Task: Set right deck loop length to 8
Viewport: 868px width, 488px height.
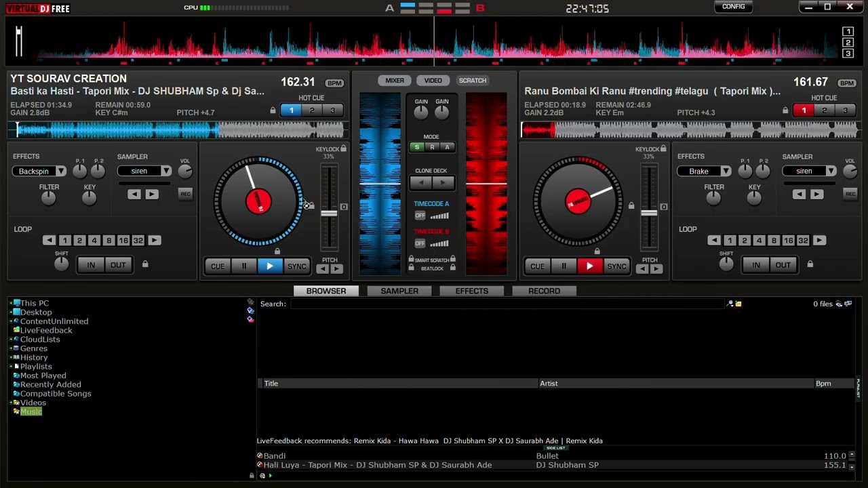Action: click(x=773, y=241)
